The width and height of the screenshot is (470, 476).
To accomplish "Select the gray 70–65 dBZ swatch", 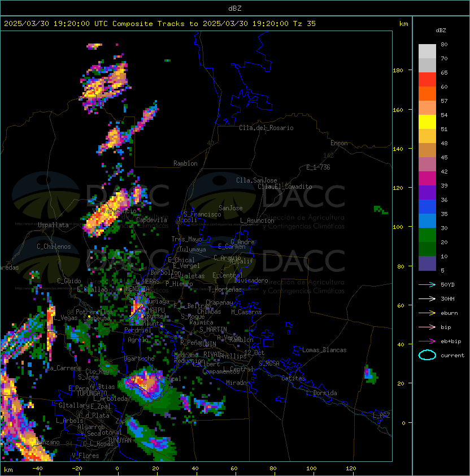I will coord(427,65).
